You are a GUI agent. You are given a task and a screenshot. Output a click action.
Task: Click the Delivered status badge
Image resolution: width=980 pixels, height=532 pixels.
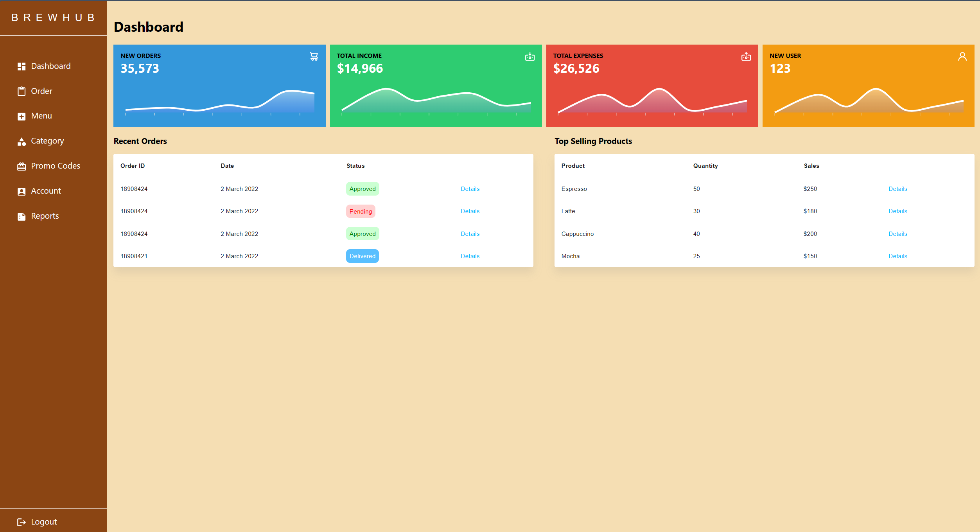point(362,256)
